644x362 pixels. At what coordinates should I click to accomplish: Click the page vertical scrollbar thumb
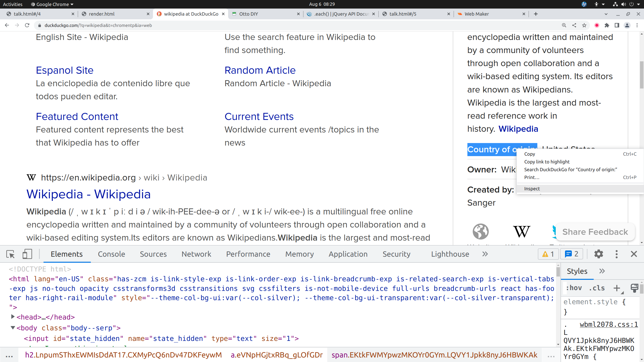coord(641,75)
